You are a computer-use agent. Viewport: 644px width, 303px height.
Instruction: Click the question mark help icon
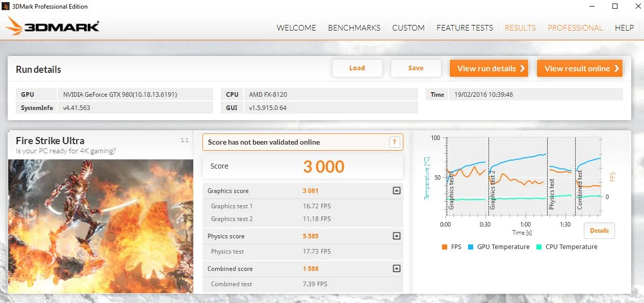pyautogui.click(x=394, y=142)
